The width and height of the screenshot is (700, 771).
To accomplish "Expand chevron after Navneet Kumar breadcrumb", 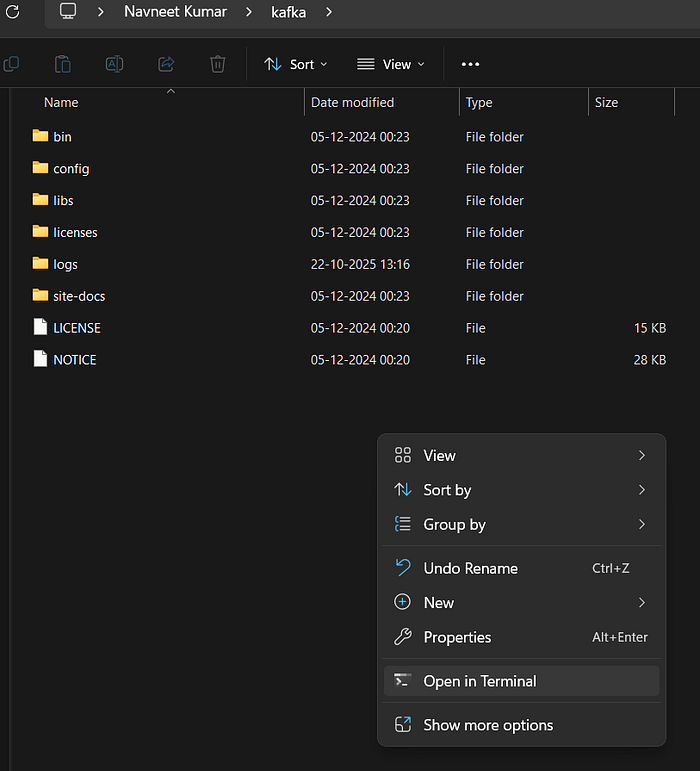I will pyautogui.click(x=249, y=11).
